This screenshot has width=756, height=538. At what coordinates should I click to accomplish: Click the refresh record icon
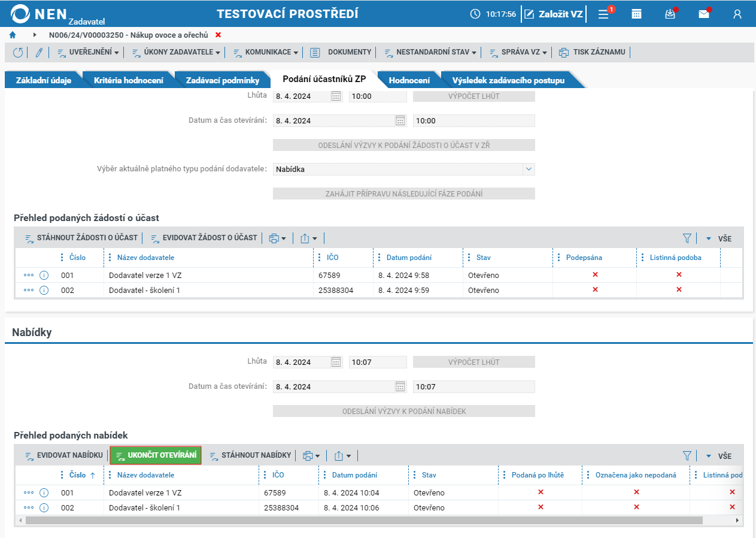[18, 52]
